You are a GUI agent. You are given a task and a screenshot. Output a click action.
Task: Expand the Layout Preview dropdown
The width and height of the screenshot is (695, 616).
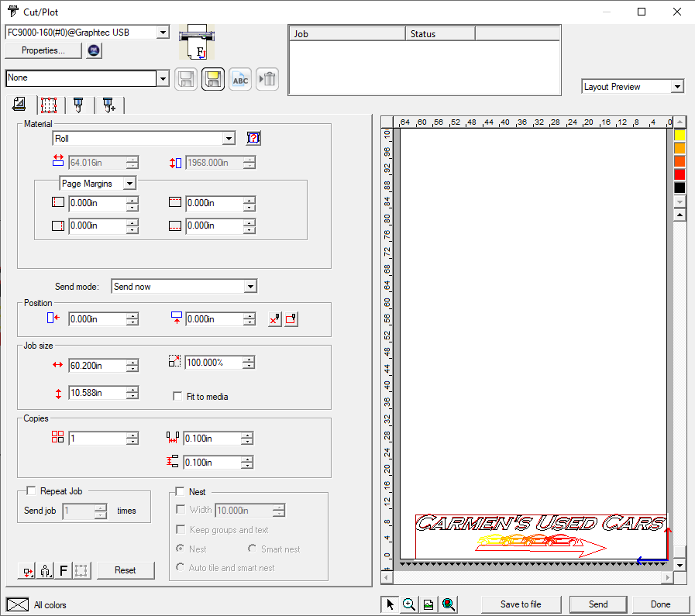click(x=677, y=86)
